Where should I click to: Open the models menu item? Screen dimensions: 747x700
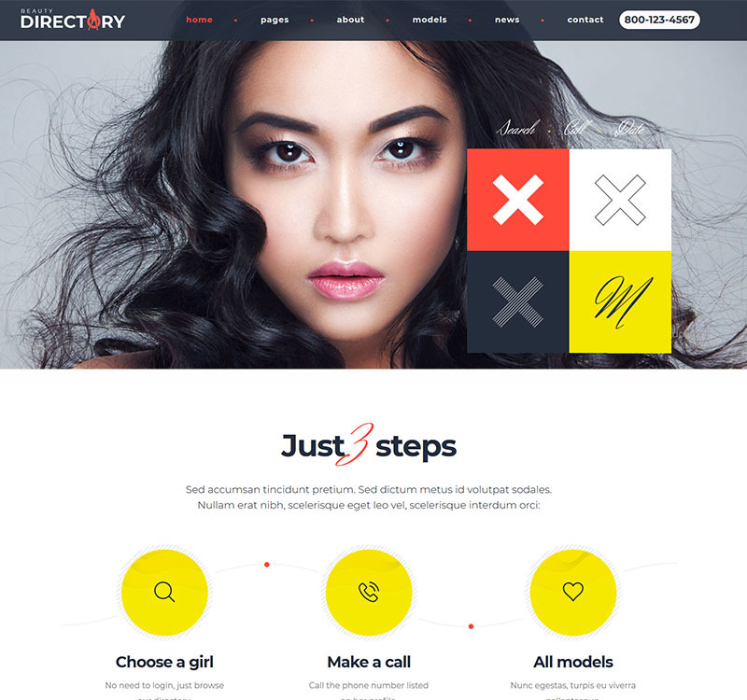tap(430, 20)
